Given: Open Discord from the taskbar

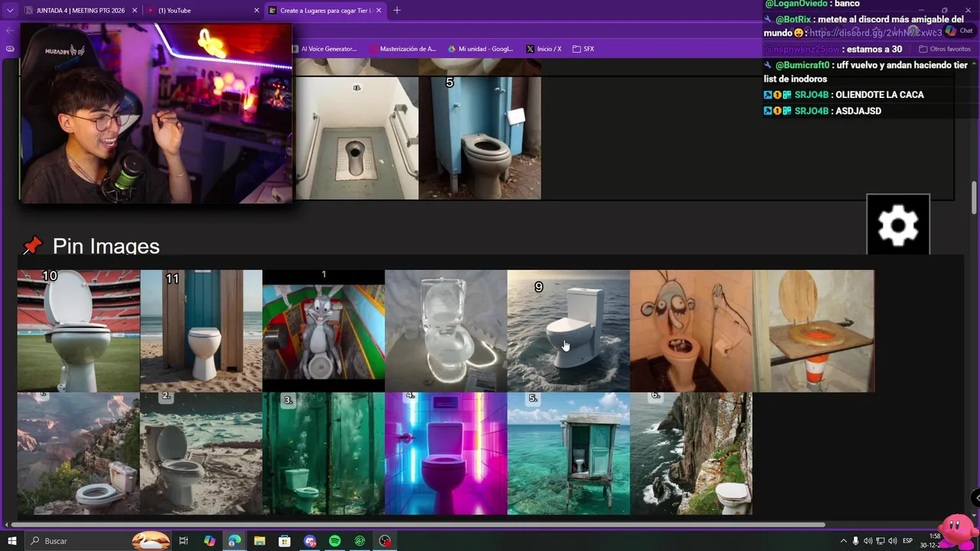Looking at the screenshot, I should 309,541.
